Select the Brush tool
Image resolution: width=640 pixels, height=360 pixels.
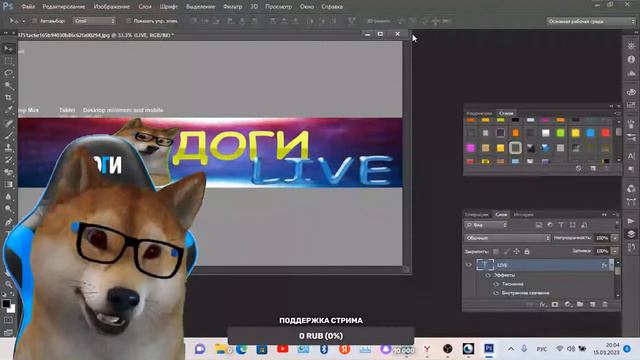(x=9, y=135)
